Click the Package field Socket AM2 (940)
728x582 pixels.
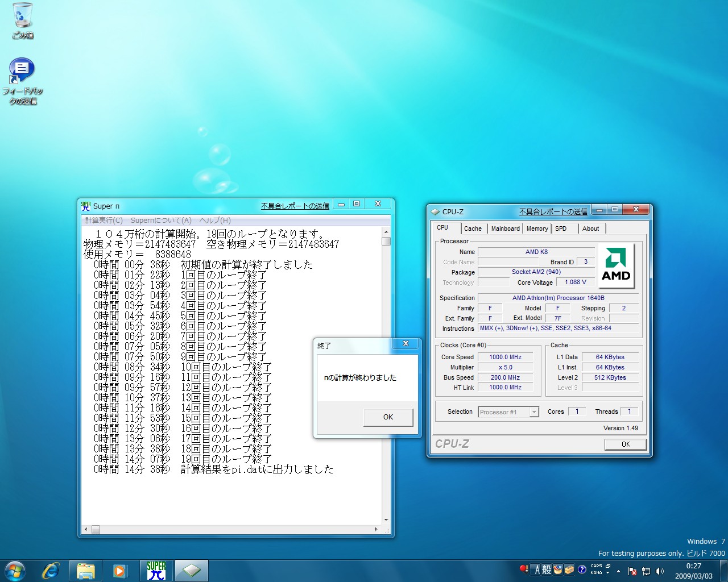[x=536, y=272]
